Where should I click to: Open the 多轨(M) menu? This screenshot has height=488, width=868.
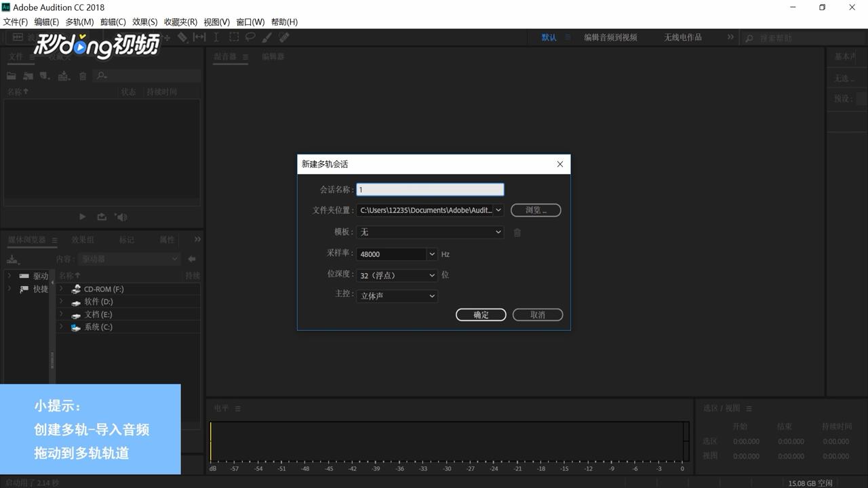coord(79,22)
